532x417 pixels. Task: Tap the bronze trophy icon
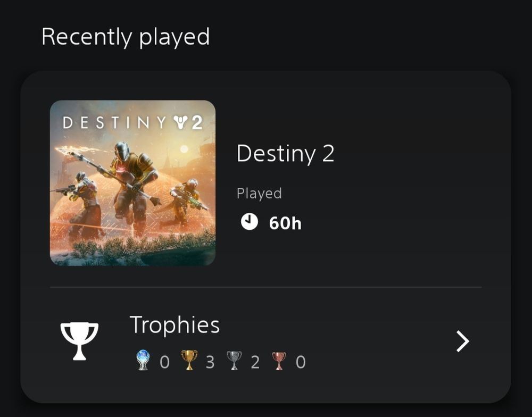point(279,361)
